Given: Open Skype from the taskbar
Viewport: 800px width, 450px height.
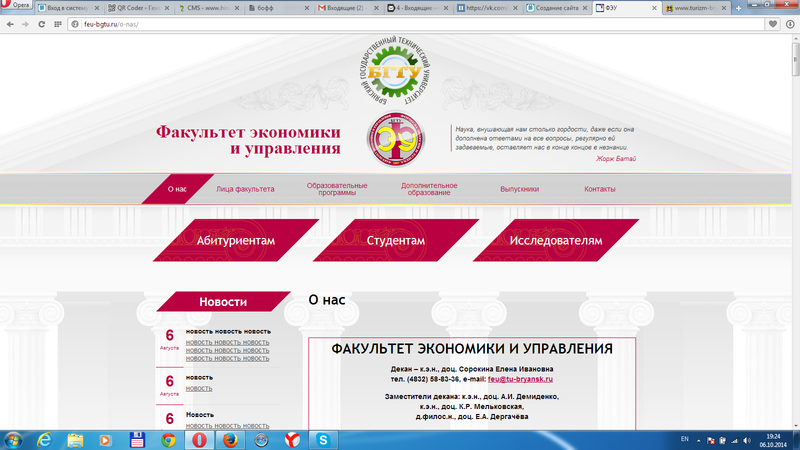Looking at the screenshot, I should click(323, 440).
